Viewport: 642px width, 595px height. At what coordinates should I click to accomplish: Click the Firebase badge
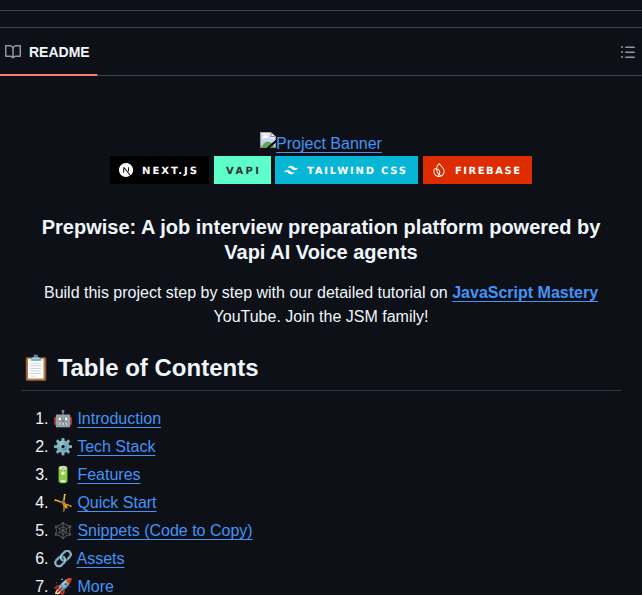point(477,170)
